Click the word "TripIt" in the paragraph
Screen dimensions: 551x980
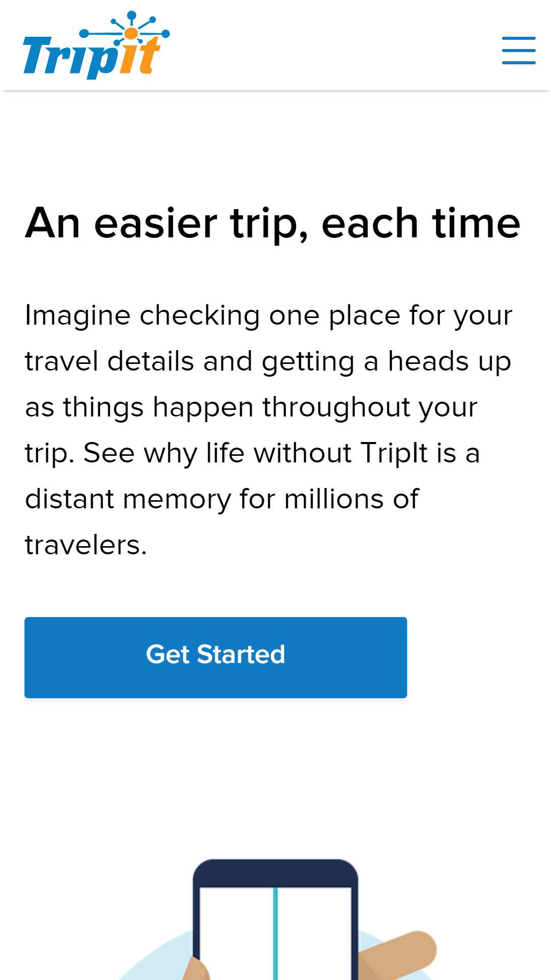click(x=394, y=453)
